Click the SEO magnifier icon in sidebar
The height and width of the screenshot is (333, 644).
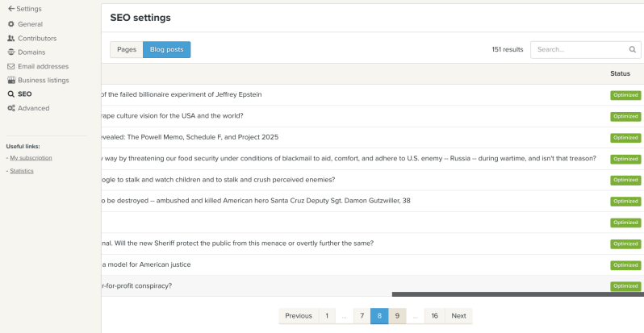(x=10, y=94)
